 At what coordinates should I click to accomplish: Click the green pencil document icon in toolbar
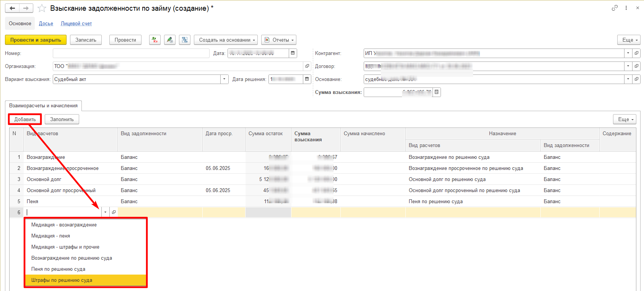(170, 40)
